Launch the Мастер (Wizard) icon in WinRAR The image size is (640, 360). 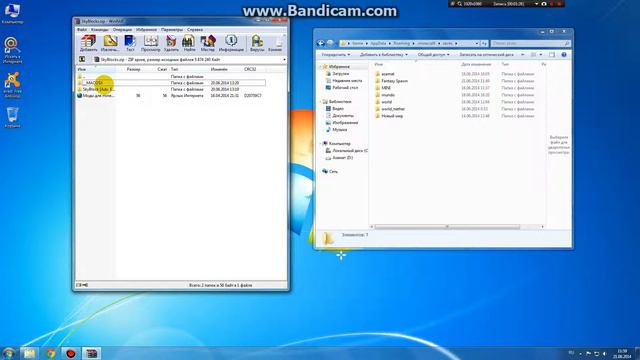[208, 43]
